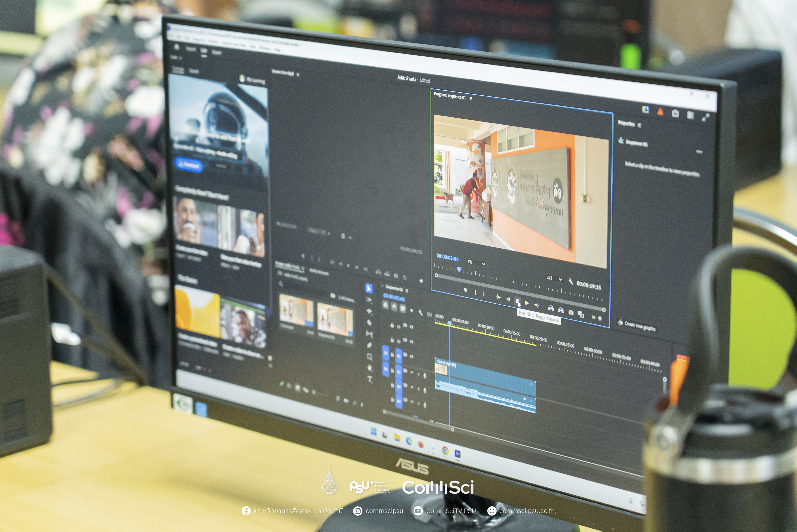Click Add Marker in Program monitor
This screenshot has height=532, width=797.
(466, 290)
